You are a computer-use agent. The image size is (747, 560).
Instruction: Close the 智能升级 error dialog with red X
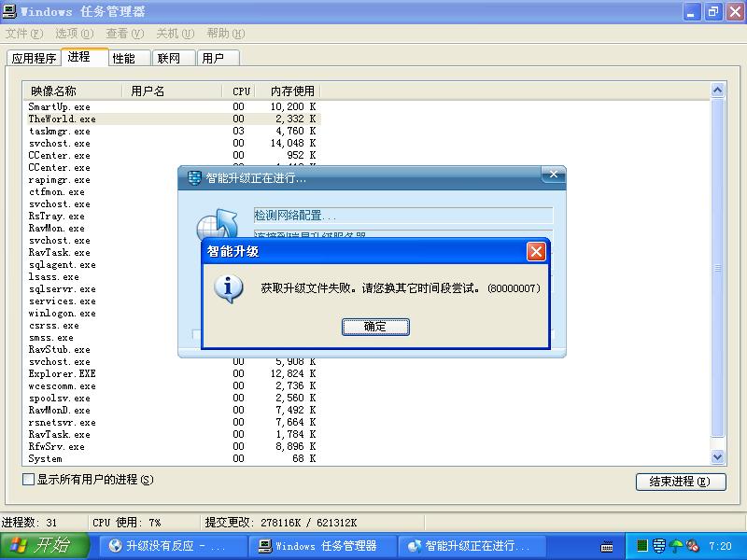coord(536,251)
